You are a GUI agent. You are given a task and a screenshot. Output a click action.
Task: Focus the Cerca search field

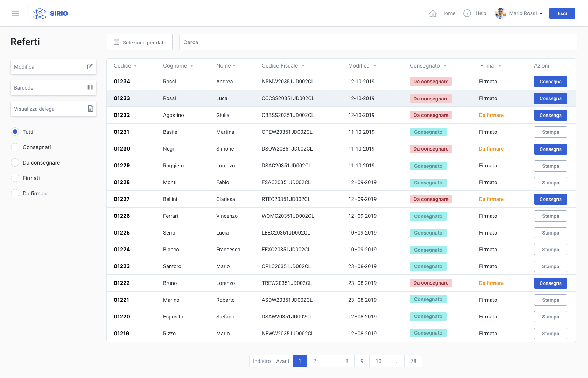tap(378, 42)
